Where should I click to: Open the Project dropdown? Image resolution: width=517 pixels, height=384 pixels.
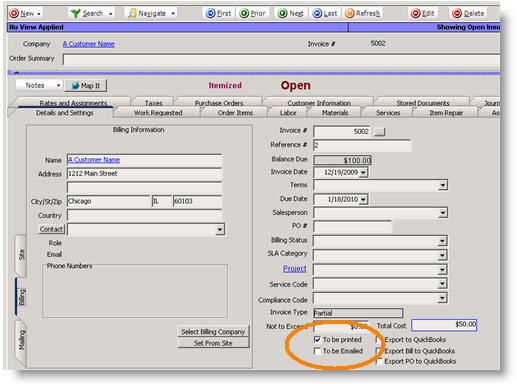(x=443, y=270)
